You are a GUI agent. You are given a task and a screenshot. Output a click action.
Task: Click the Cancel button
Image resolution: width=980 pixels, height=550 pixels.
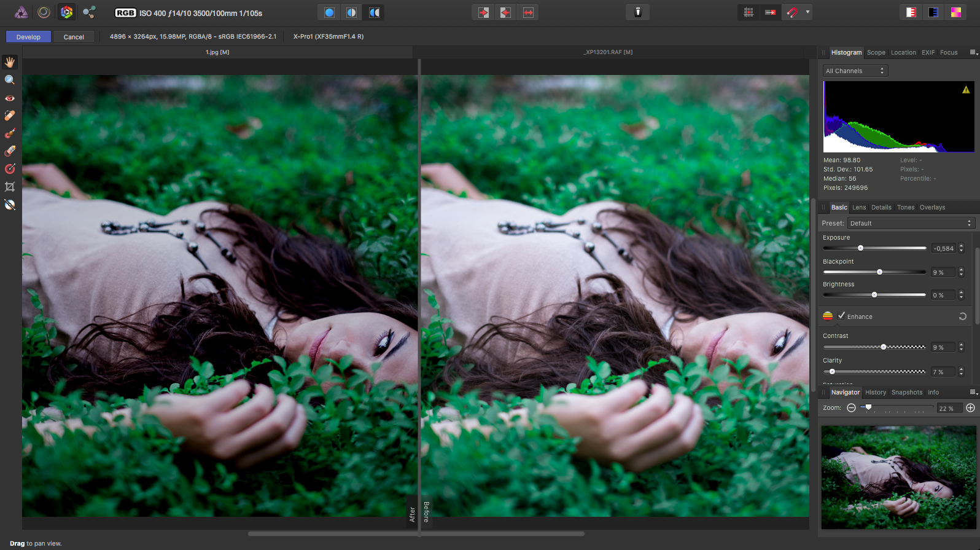pos(74,37)
